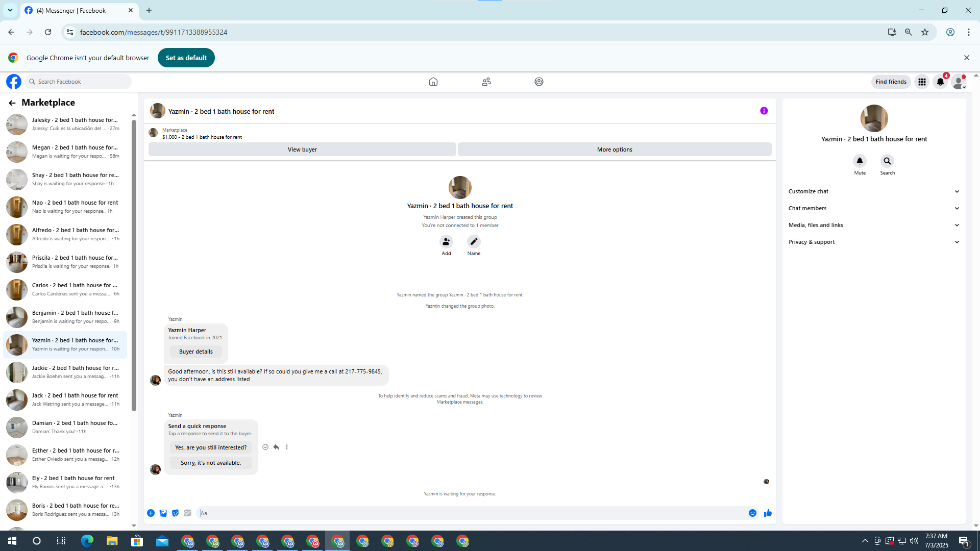Image resolution: width=980 pixels, height=551 pixels.
Task: Open Facebook notifications bell
Action: (940, 82)
